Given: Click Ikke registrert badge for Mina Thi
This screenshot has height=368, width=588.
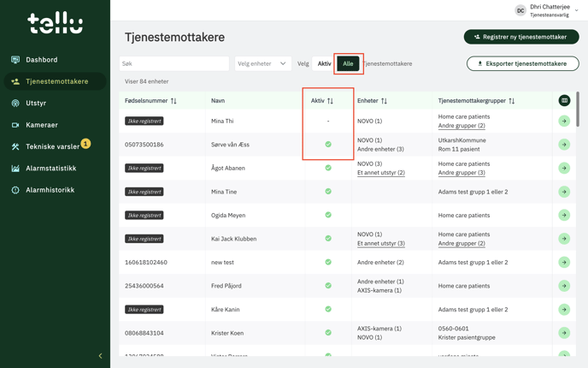Looking at the screenshot, I should click(144, 122).
